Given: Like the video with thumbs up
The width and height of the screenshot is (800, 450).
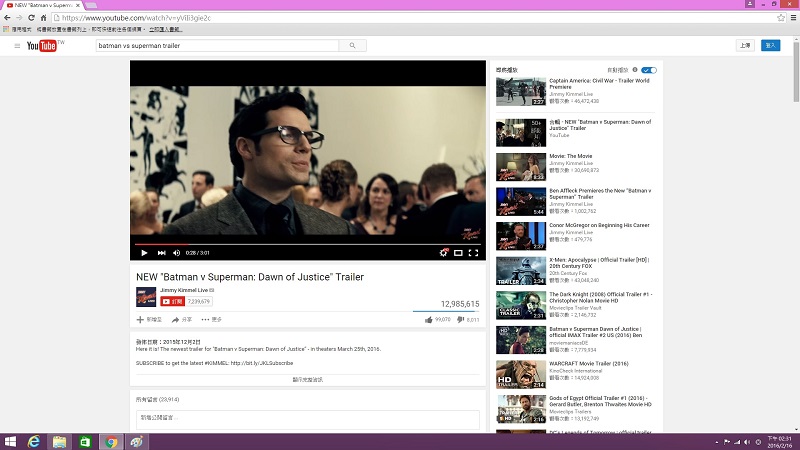Looking at the screenshot, I should [429, 320].
